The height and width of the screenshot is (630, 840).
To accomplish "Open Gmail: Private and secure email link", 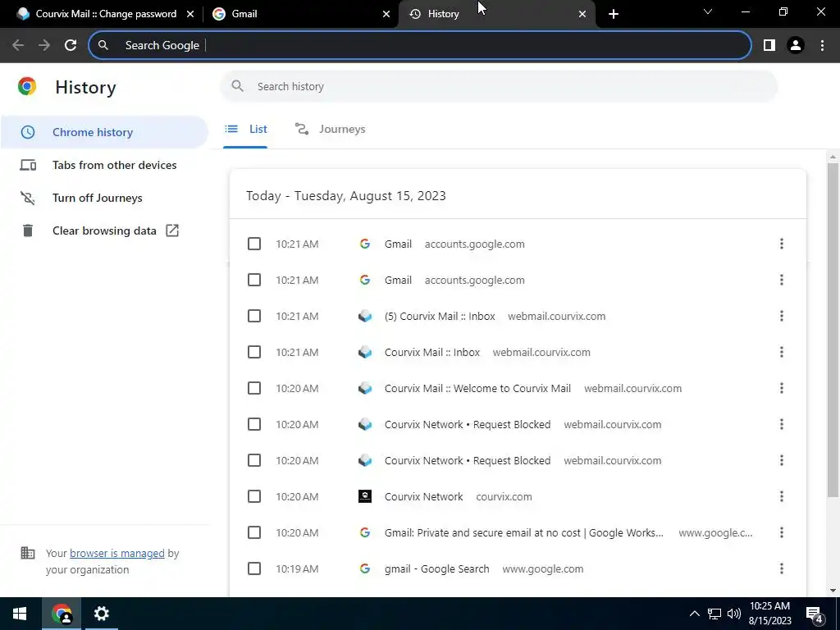I will [x=524, y=533].
